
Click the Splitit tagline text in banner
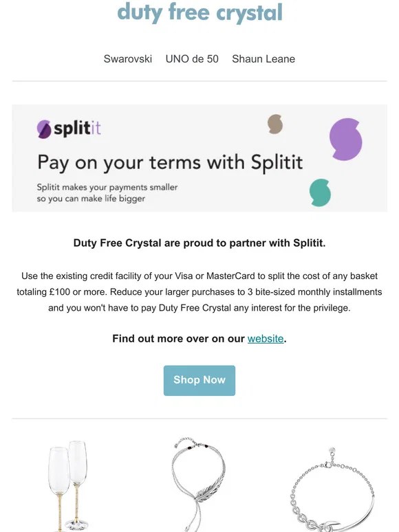[x=107, y=192]
